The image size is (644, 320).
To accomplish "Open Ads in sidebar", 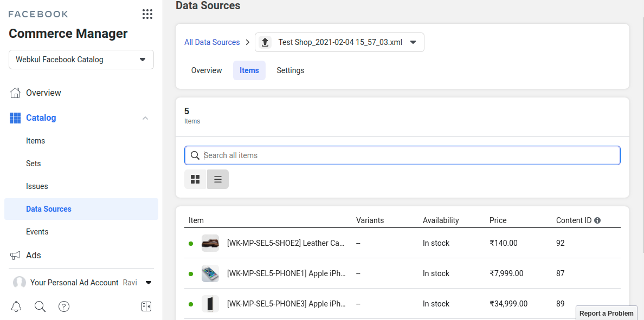I will pos(34,255).
